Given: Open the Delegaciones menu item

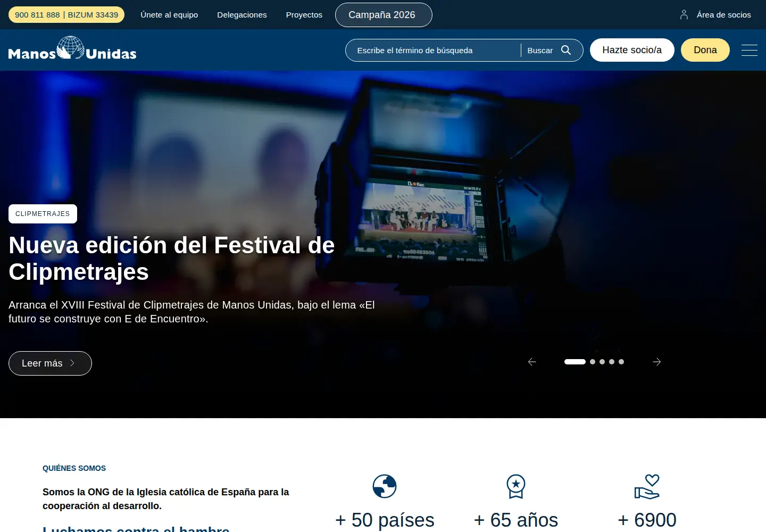Looking at the screenshot, I should tap(242, 15).
